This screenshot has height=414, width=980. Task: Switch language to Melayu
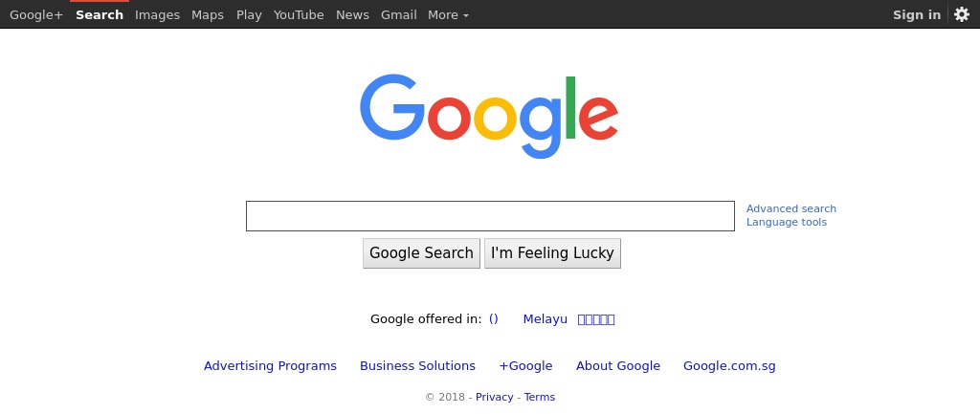(545, 319)
